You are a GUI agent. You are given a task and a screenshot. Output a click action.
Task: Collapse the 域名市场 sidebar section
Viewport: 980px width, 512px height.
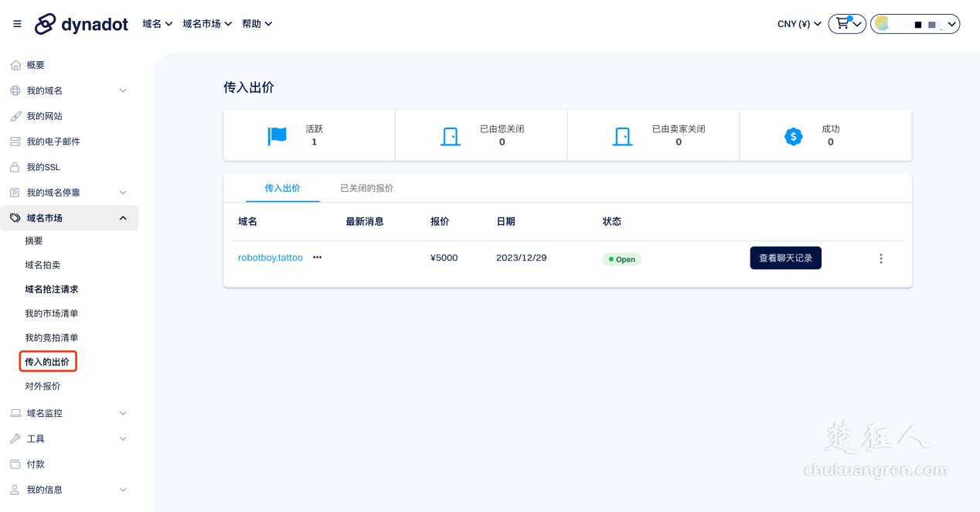pyautogui.click(x=122, y=217)
